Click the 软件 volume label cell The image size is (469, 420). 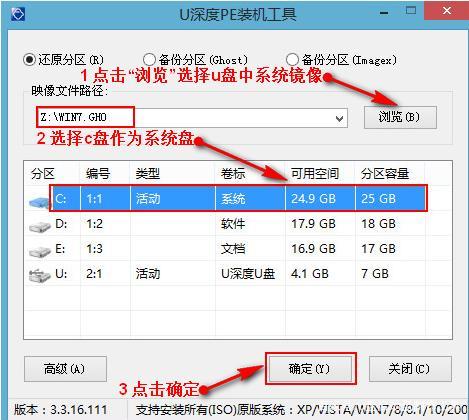(x=233, y=224)
